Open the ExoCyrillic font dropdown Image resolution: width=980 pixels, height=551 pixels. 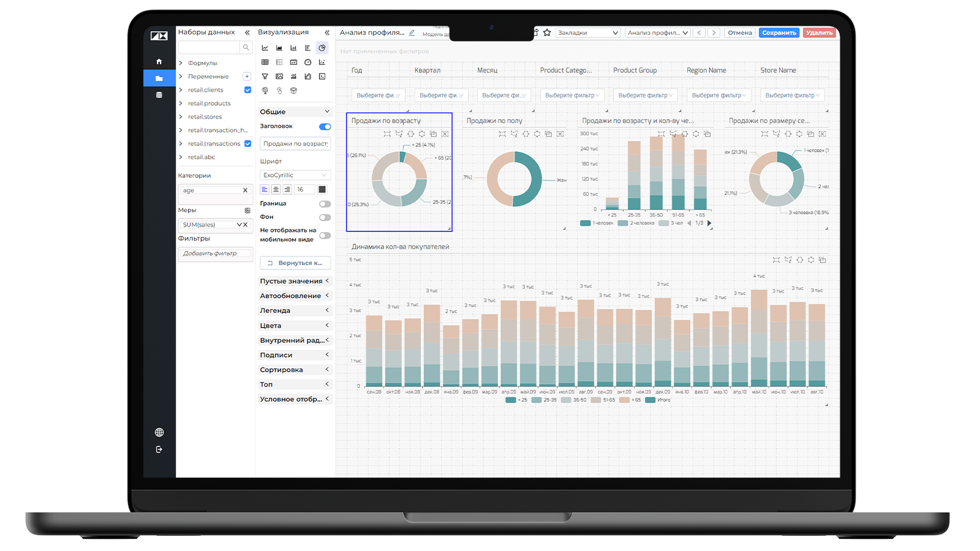coord(295,175)
